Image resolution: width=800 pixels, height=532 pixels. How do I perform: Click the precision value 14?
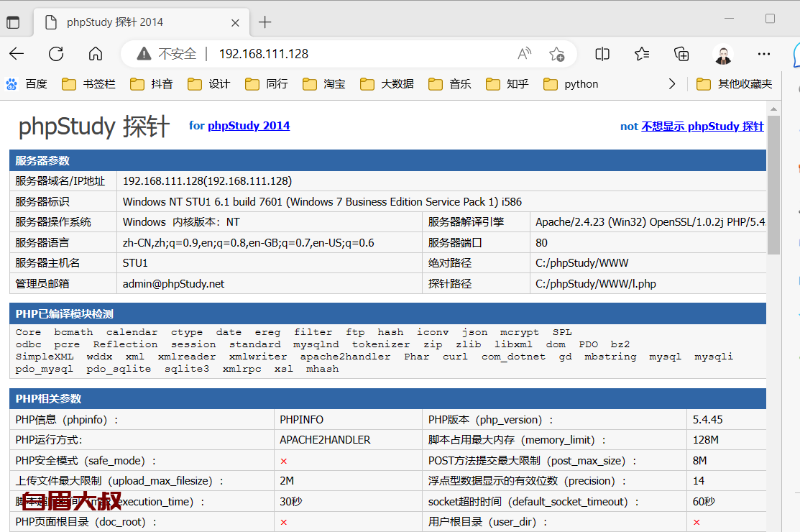click(699, 481)
